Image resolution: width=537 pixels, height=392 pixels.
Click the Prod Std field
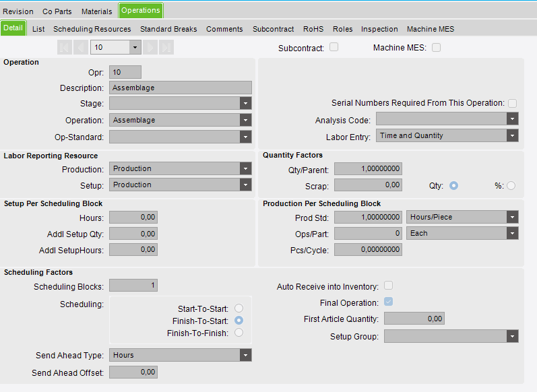click(368, 217)
